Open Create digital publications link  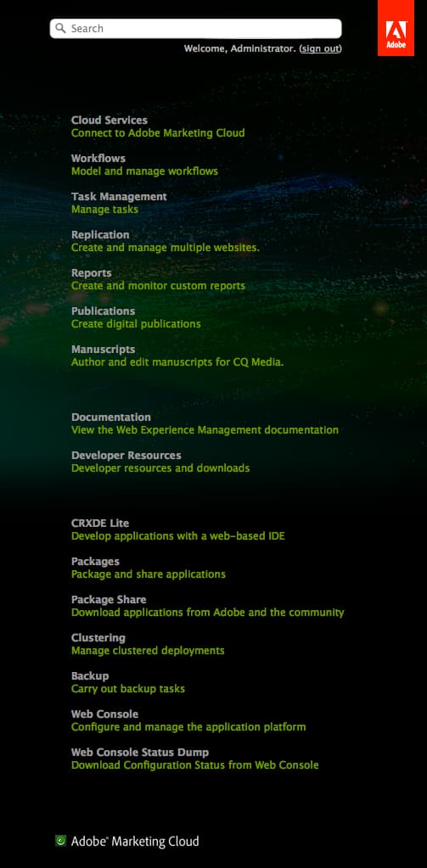pyautogui.click(x=136, y=324)
